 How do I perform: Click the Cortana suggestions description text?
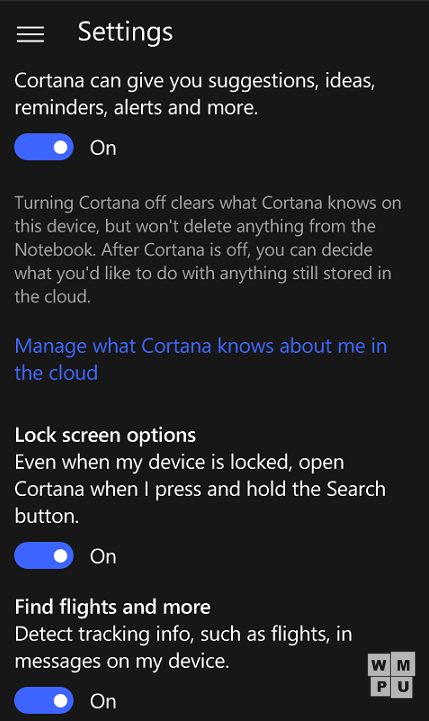click(195, 94)
